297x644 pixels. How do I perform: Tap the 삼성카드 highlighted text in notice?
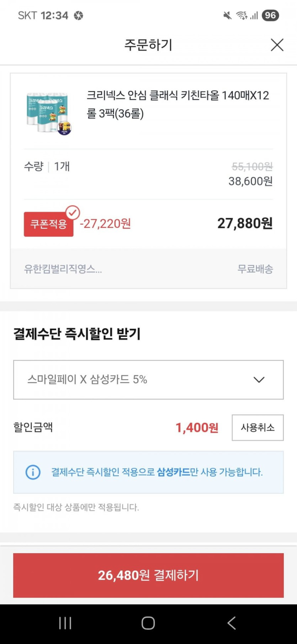173,472
